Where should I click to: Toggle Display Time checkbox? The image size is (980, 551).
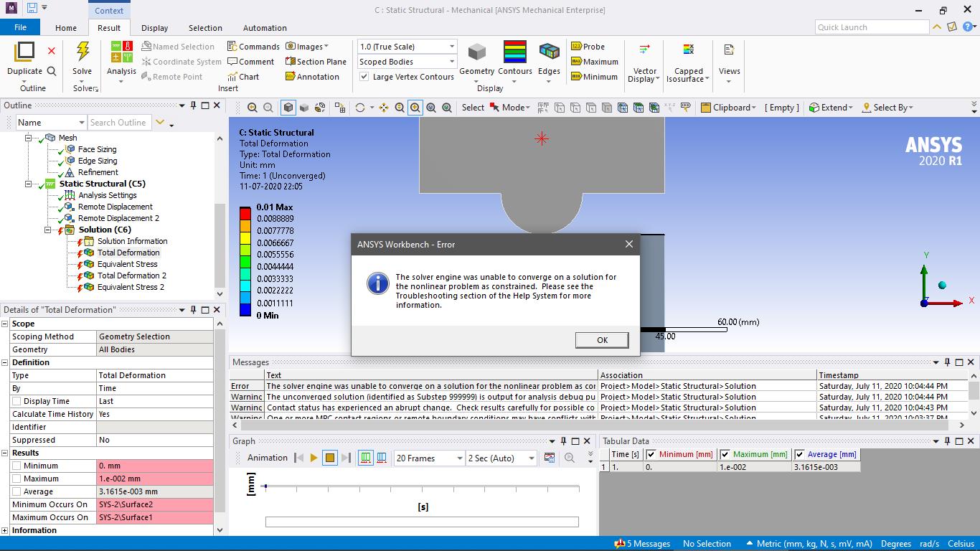17,401
